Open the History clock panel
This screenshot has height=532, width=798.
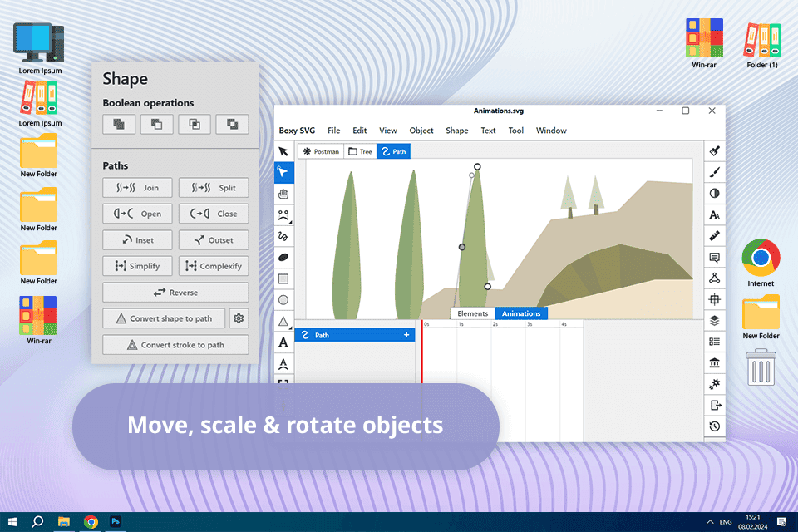click(x=715, y=426)
